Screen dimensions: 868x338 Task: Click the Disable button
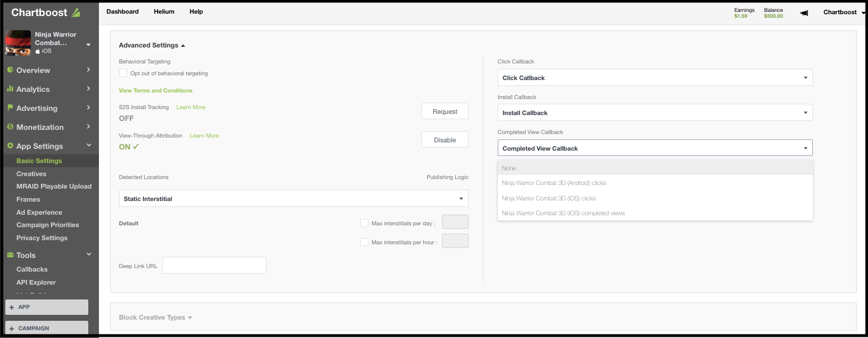[x=445, y=140]
